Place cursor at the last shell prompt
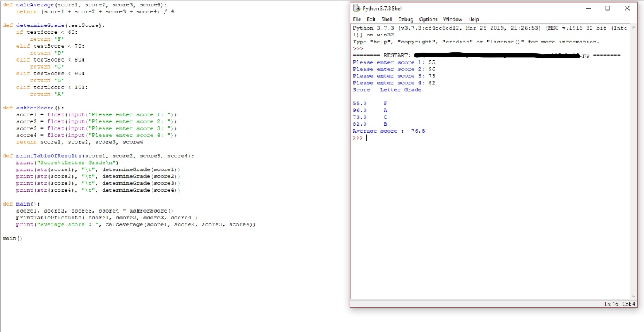The width and height of the screenshot is (644, 332). (367, 138)
